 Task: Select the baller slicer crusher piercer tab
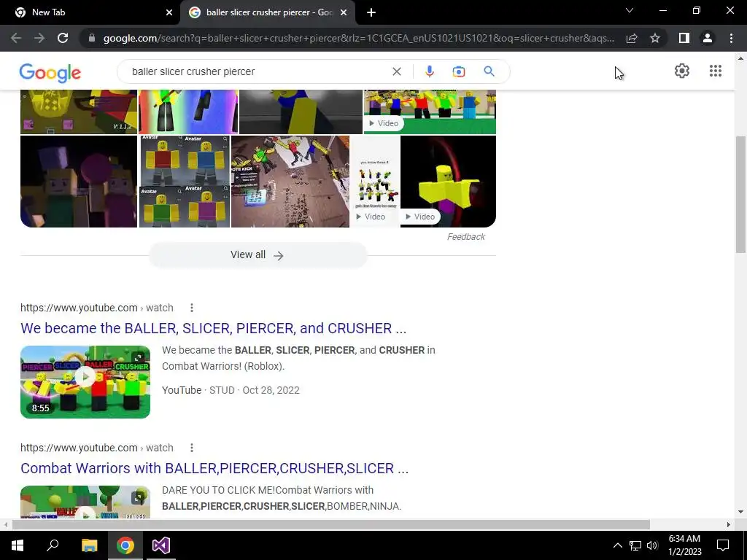click(268, 12)
